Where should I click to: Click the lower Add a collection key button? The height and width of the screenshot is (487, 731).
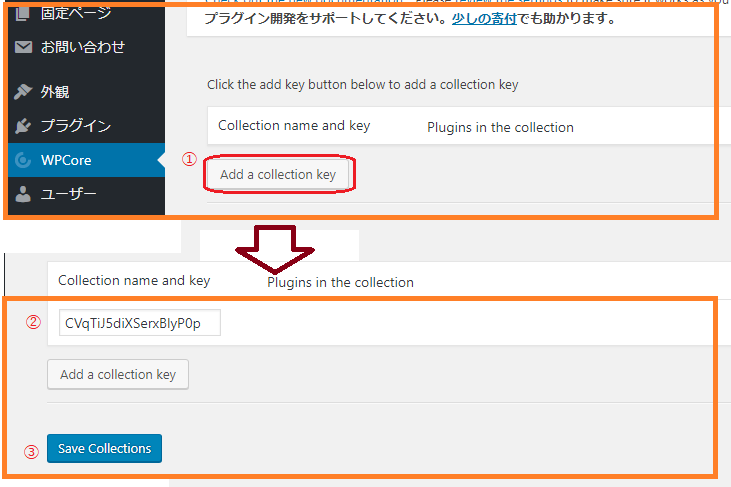[118, 374]
